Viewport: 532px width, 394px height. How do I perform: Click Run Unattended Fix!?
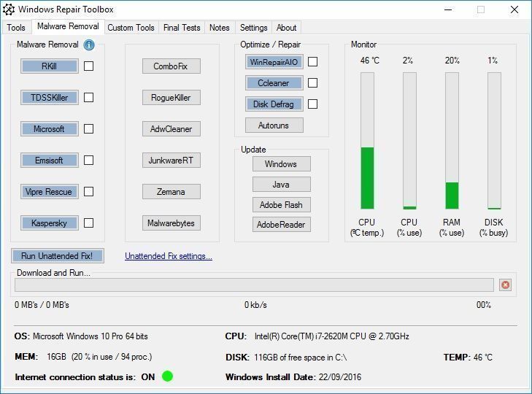click(58, 255)
